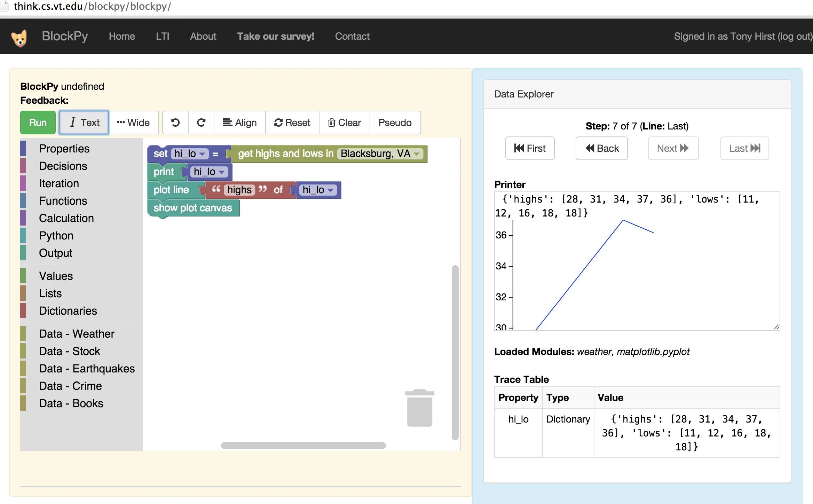Click the Take our survey! link

pyautogui.click(x=275, y=36)
